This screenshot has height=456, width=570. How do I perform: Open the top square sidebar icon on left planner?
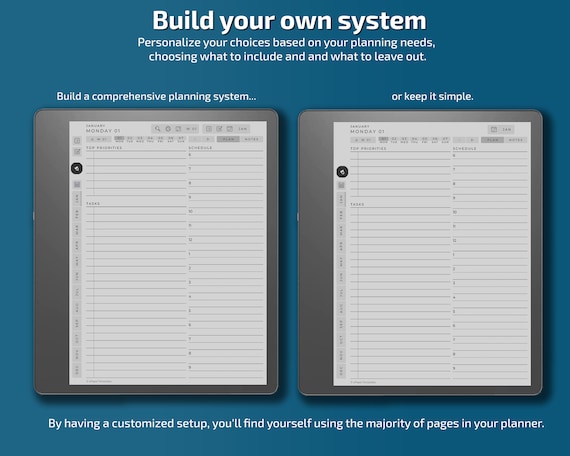pyautogui.click(x=77, y=141)
